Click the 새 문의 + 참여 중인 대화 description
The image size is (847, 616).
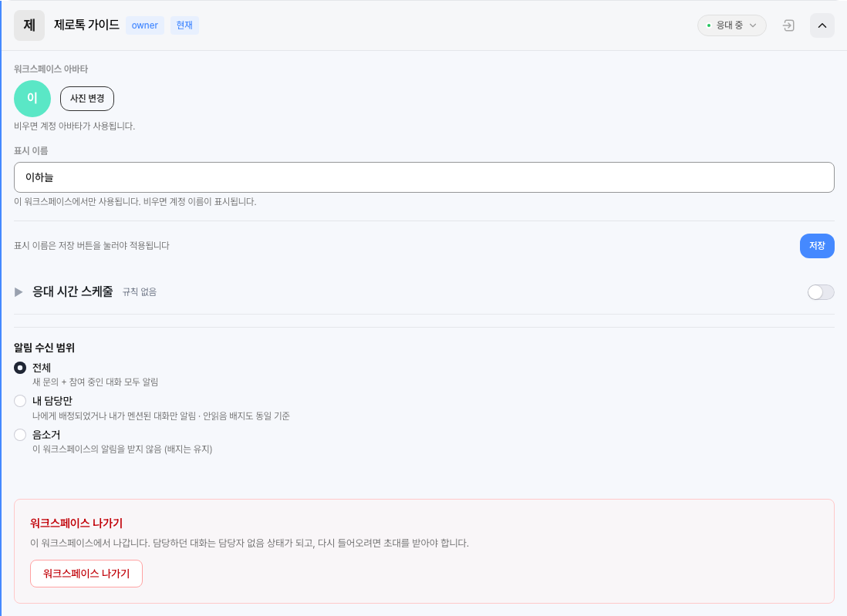(95, 382)
